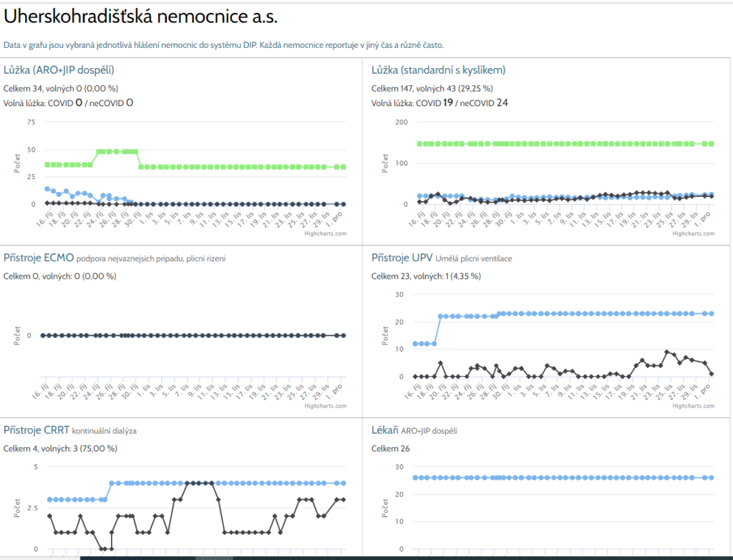Click 'Celkem 0, volných: 0 (0,00 %)'
The image size is (733, 560).
point(60,276)
